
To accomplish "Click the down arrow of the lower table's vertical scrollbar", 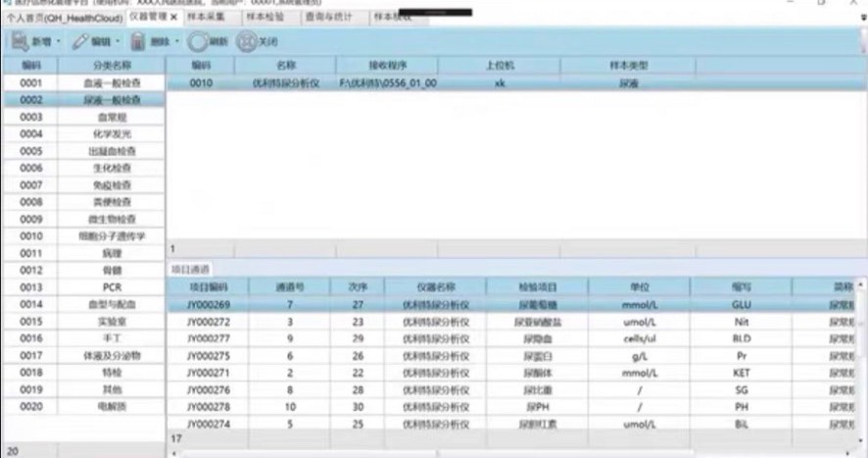I will [x=861, y=440].
